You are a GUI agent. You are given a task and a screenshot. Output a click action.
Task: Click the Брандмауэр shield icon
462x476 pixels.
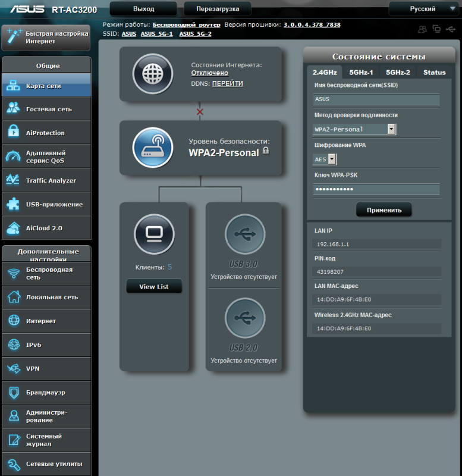[14, 392]
